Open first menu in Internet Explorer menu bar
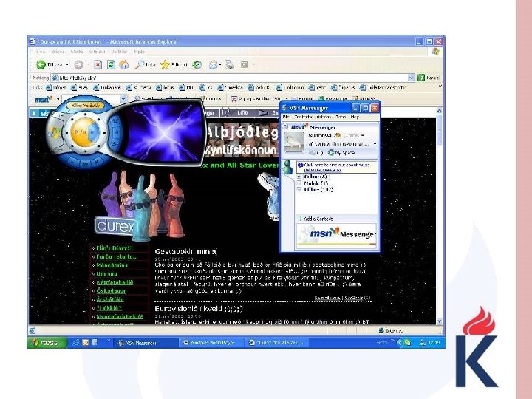This screenshot has height=399, width=532. pyautogui.click(x=41, y=52)
